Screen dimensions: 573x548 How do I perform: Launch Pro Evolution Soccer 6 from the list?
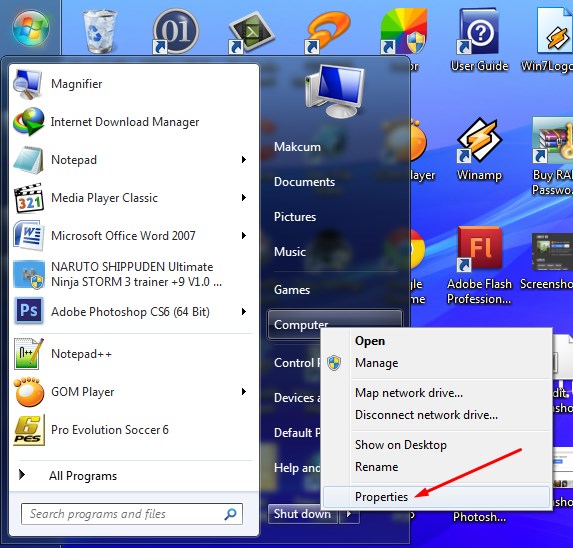point(110,430)
